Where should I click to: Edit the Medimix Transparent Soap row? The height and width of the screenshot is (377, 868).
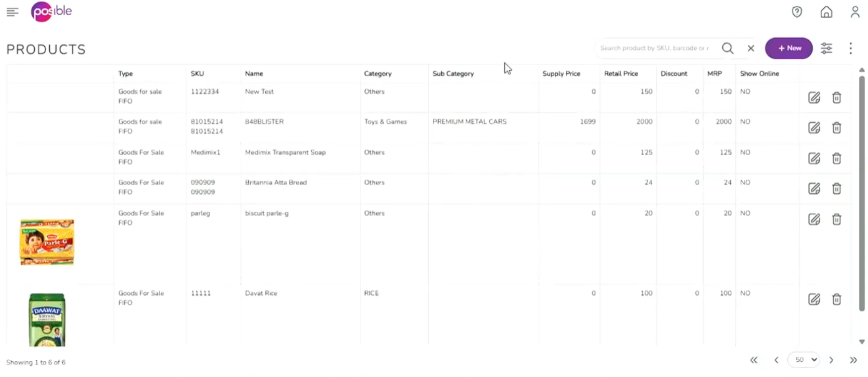[814, 158]
